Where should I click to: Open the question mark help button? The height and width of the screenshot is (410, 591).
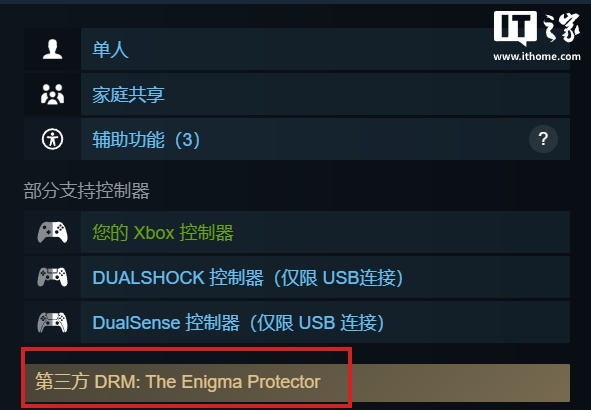[543, 139]
